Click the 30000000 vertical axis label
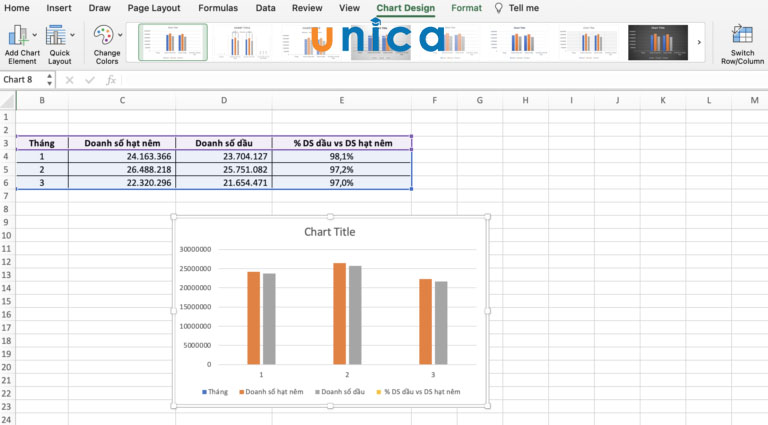This screenshot has width=768, height=425. tap(195, 249)
